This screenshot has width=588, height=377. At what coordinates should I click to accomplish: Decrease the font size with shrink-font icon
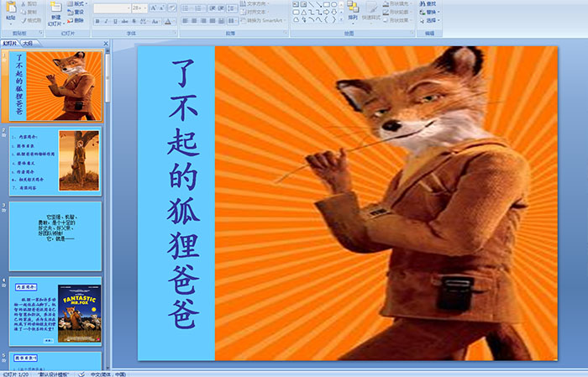tap(162, 8)
